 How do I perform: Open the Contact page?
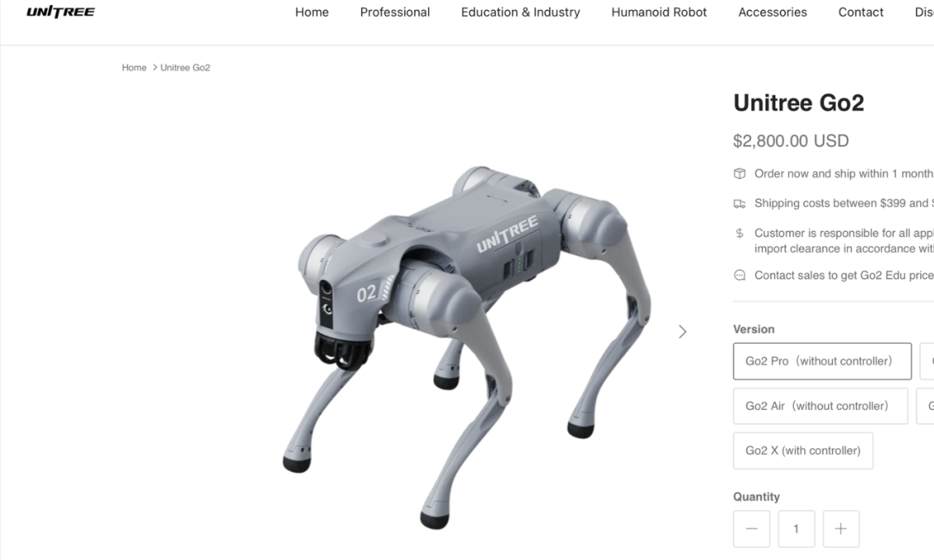point(861,12)
